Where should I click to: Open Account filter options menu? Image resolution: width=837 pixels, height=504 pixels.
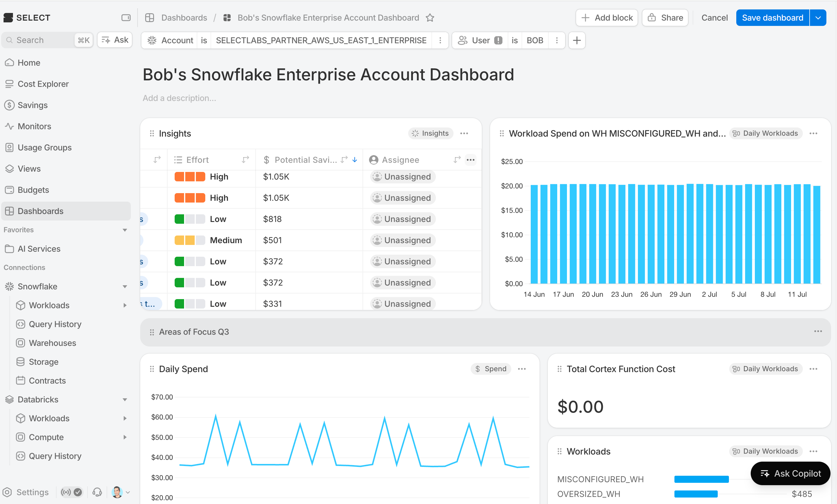tap(440, 40)
